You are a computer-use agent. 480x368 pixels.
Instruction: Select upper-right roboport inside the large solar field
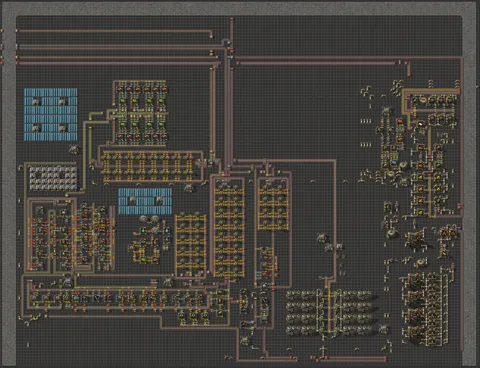point(63,101)
